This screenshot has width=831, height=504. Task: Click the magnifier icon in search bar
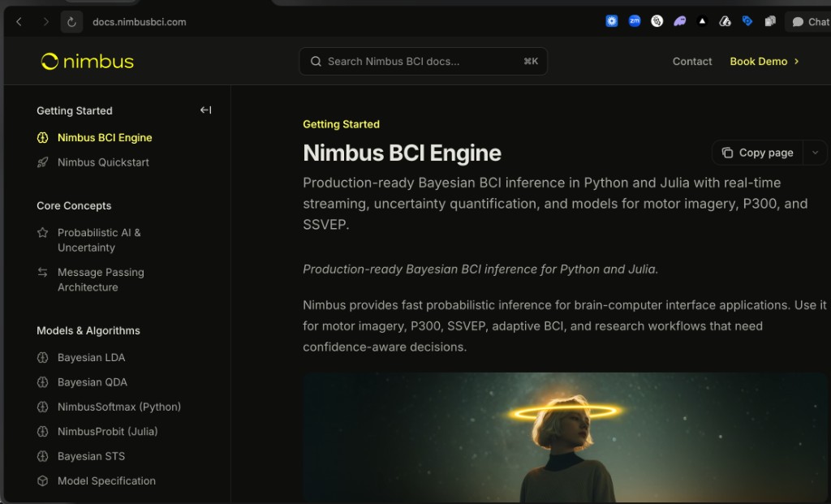pyautogui.click(x=316, y=62)
